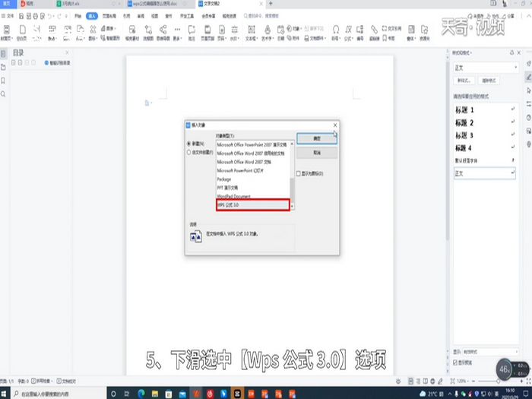The height and width of the screenshot is (399, 532).
Task: Confirm with the 确定 button
Action: pos(317,138)
